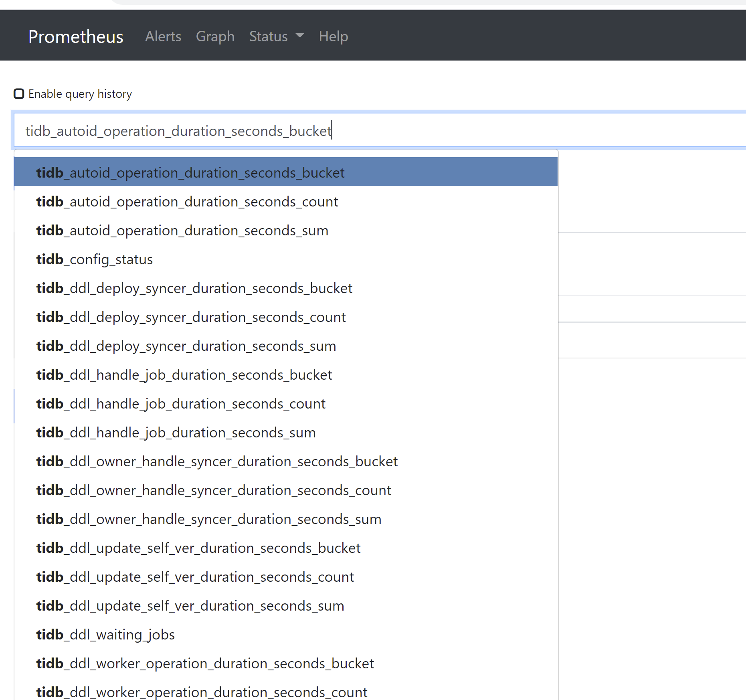The width and height of the screenshot is (746, 700).
Task: Pick tidb_ddl_update_self_ver_duration_seconds_sum
Action: [286, 605]
